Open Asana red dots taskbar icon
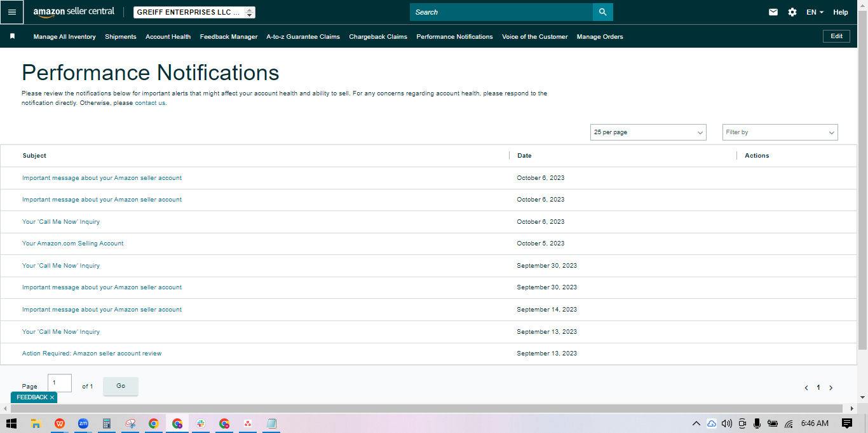868x433 pixels. pos(248,423)
